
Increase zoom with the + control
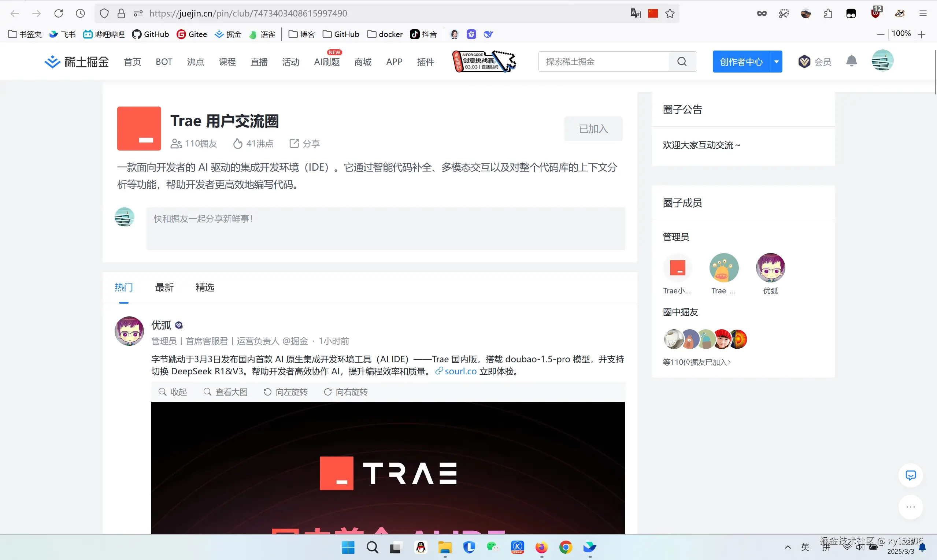pos(922,34)
